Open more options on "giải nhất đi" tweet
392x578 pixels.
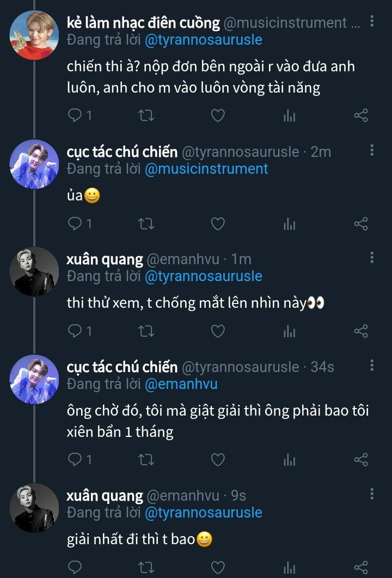(372, 494)
